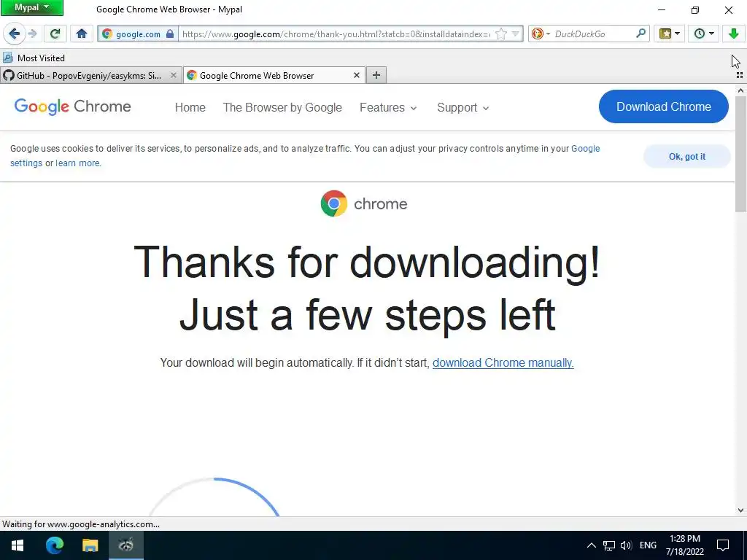Open the Mypal application menu button
Viewport: 747px width, 560px height.
click(x=32, y=7)
